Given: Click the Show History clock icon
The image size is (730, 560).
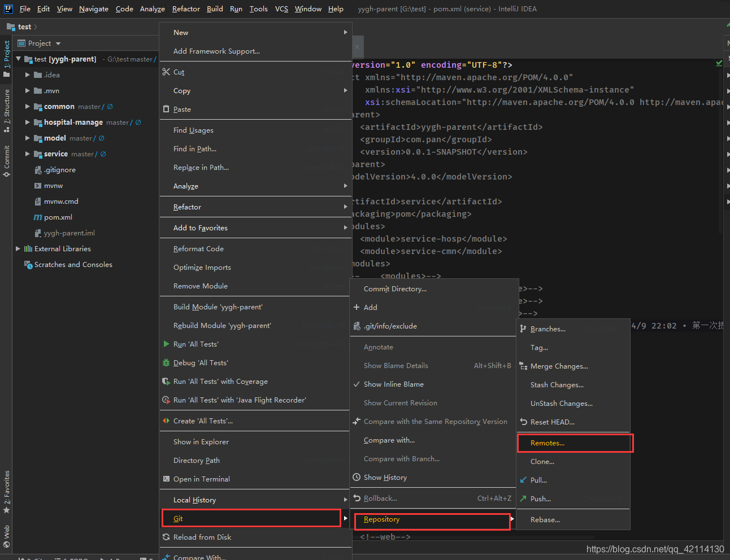Looking at the screenshot, I should click(x=357, y=477).
